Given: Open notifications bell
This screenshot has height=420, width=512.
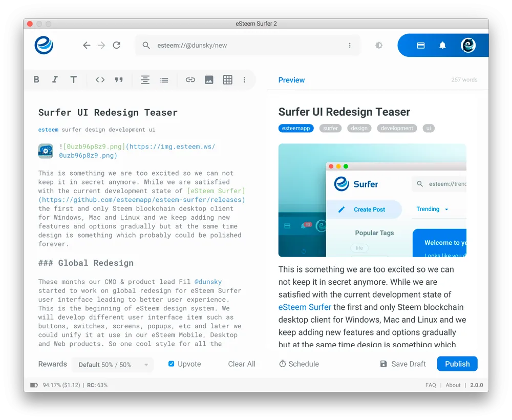Looking at the screenshot, I should (x=442, y=46).
